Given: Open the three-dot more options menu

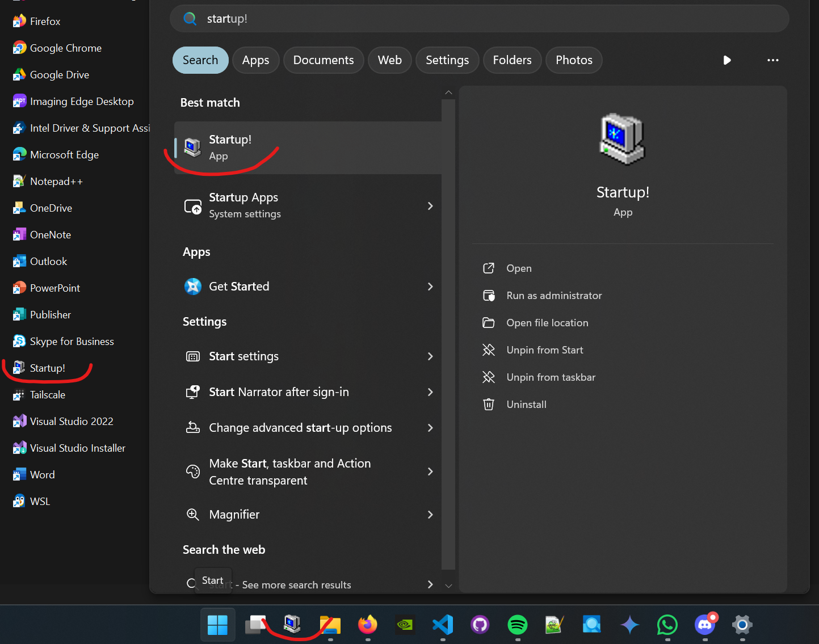Looking at the screenshot, I should (772, 60).
